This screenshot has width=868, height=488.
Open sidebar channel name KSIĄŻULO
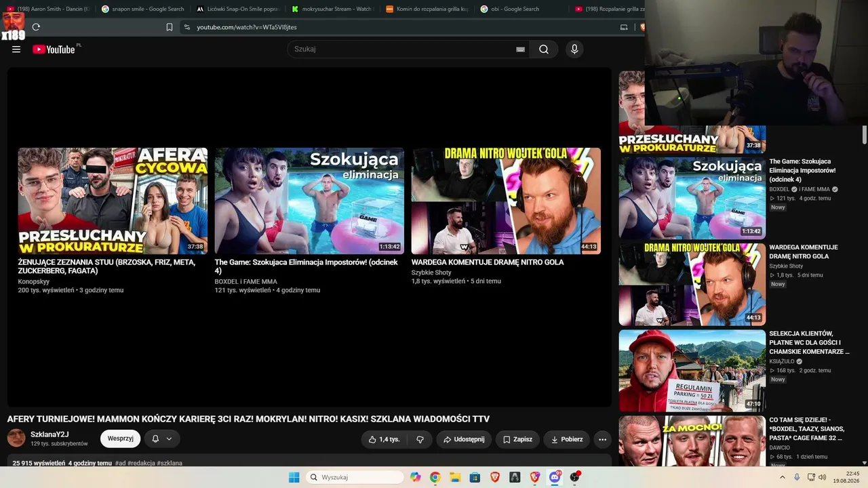[x=783, y=361]
